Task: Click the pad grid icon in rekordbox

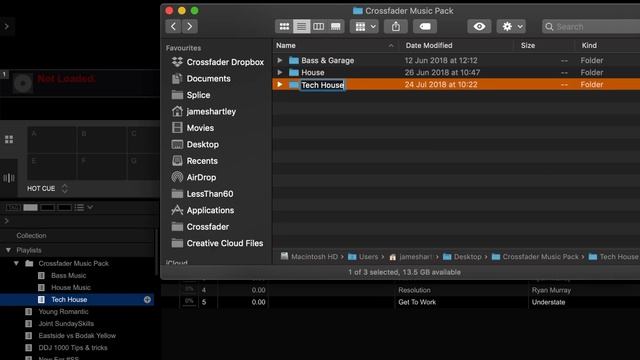Action: 9,139
